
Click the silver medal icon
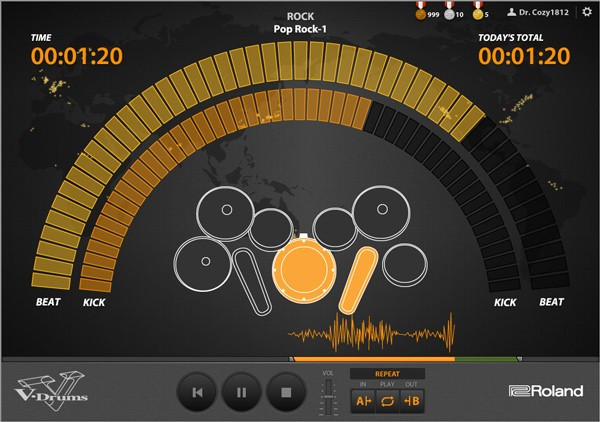[450, 13]
